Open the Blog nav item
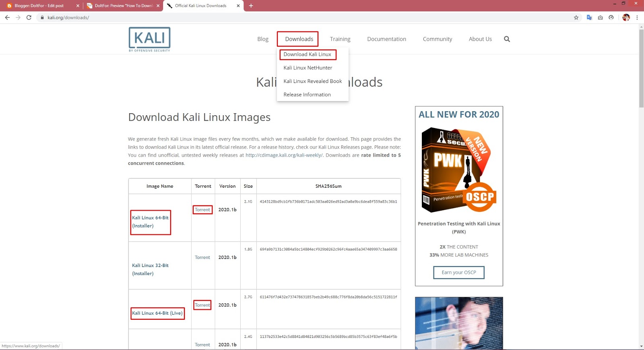Image resolution: width=644 pixels, height=350 pixels. pyautogui.click(x=263, y=39)
